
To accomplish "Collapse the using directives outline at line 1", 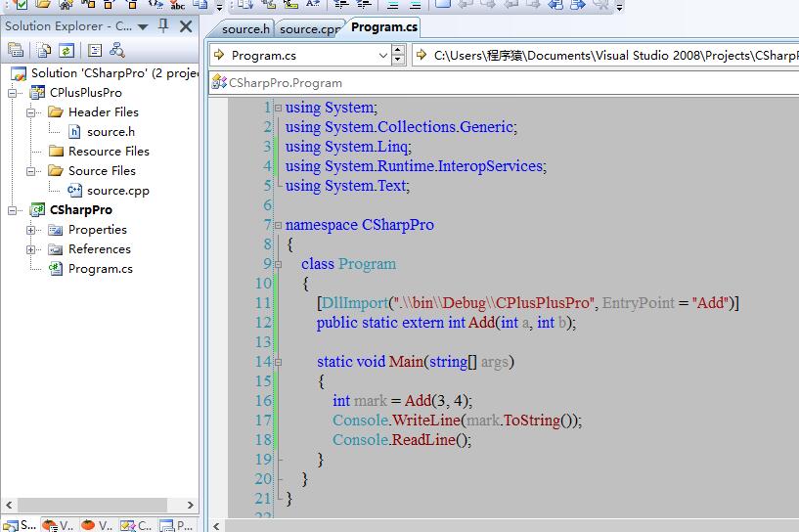I will tap(278, 108).
